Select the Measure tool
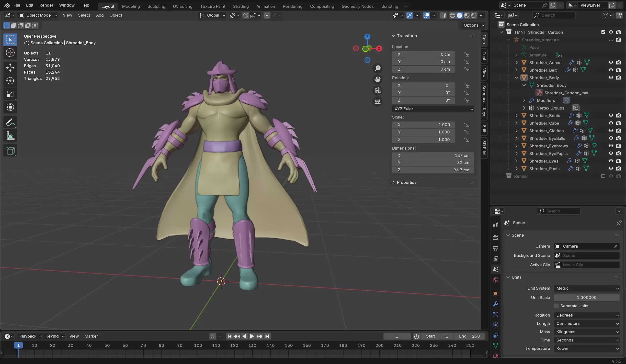The height and width of the screenshot is (364, 626). pos(10,136)
